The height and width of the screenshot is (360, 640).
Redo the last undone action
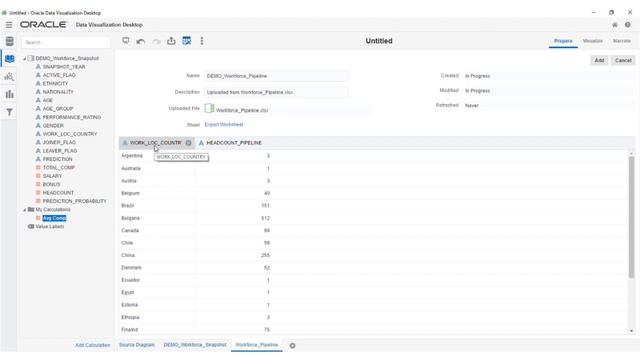click(x=156, y=41)
